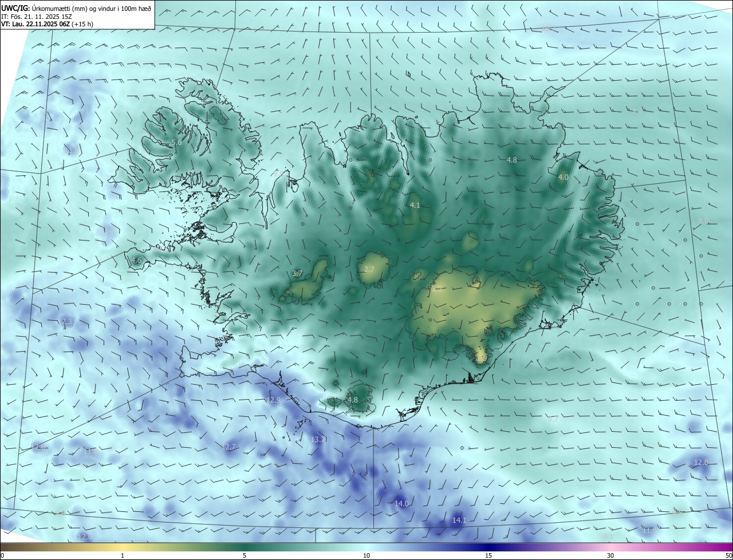Screen dimensions: 733x560
Task: Click the 4.0 value on the map
Action: [x=563, y=178]
